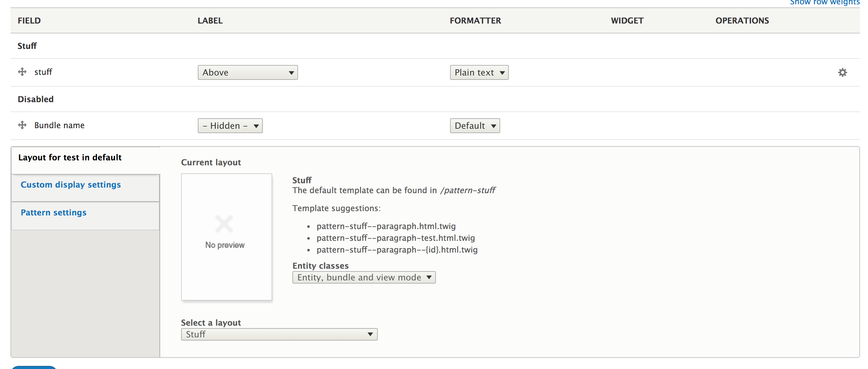Click the FIELD column header
This screenshot has width=868, height=369.
[x=29, y=20]
